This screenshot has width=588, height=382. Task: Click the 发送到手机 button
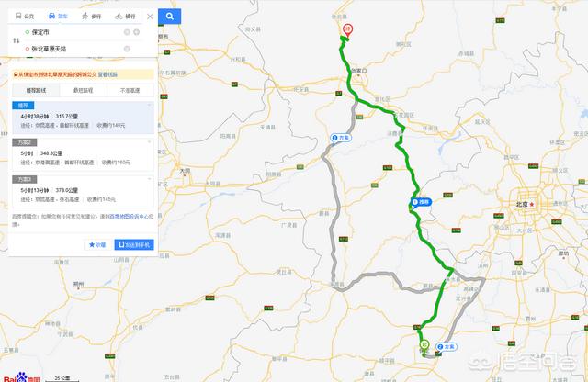(134, 245)
